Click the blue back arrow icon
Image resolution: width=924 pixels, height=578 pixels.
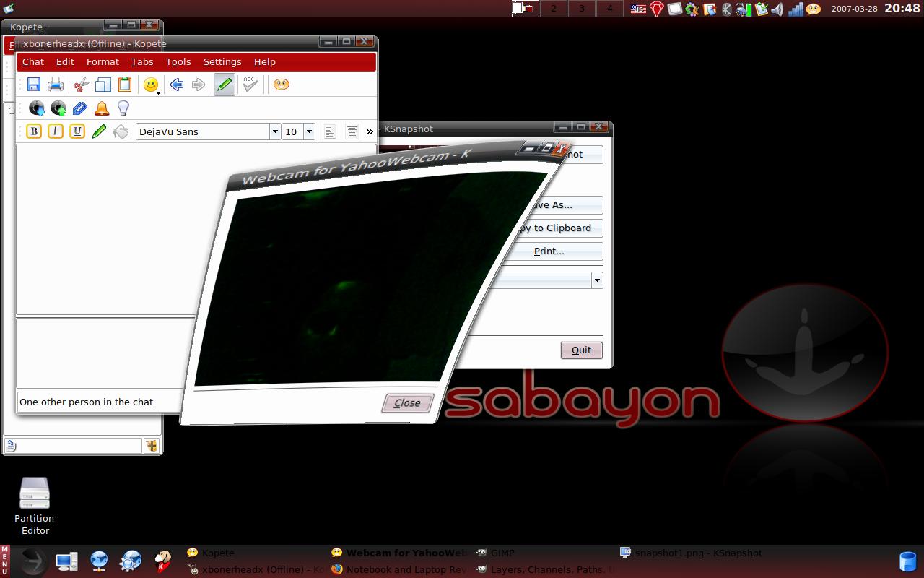[x=177, y=85]
